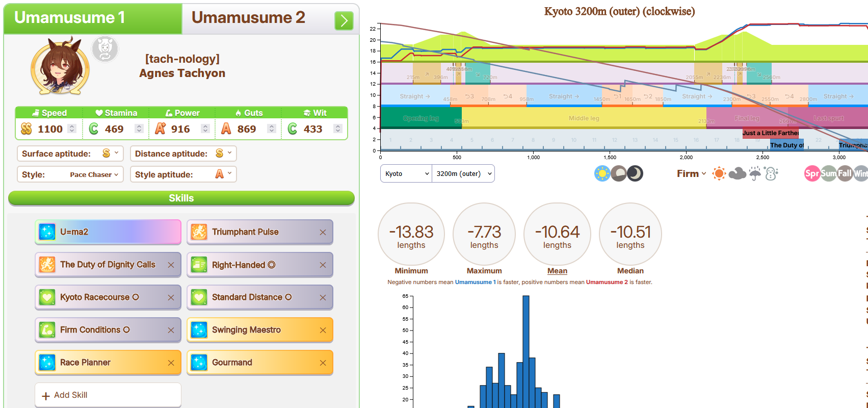Click the Just a Little Farther chart marker

770,133
